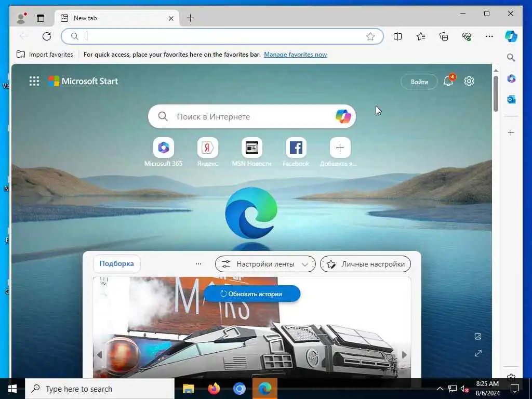Open page settings gear icon
This screenshot has width=532, height=399.
click(469, 81)
